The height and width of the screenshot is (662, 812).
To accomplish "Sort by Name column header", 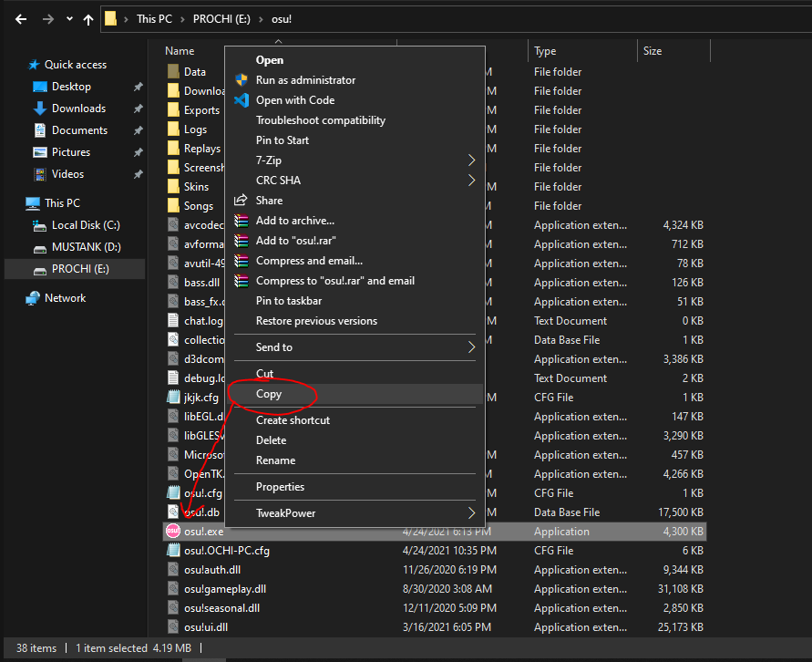I will coord(180,51).
